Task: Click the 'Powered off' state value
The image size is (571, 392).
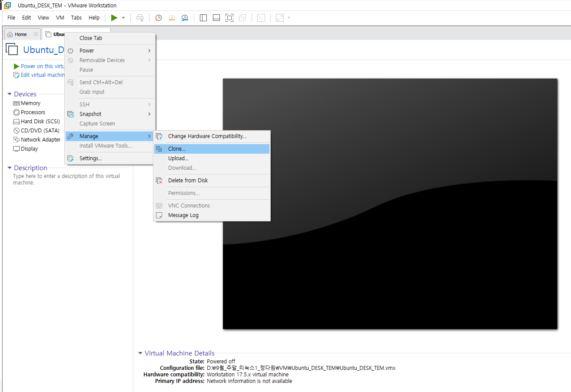Action: pyautogui.click(x=221, y=362)
